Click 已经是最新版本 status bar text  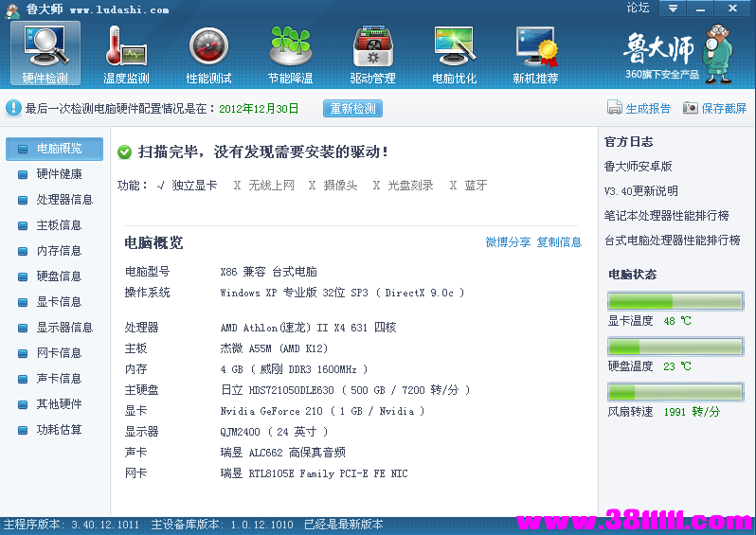click(x=343, y=525)
